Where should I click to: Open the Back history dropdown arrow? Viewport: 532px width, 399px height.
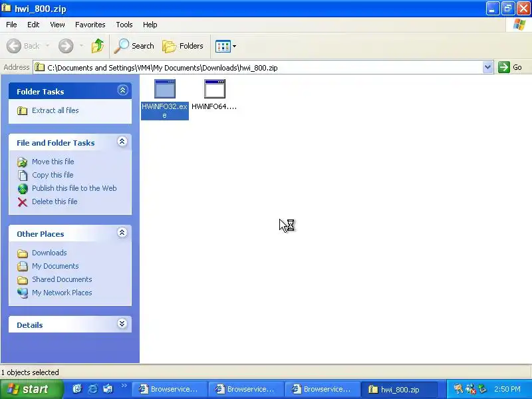tap(47, 46)
